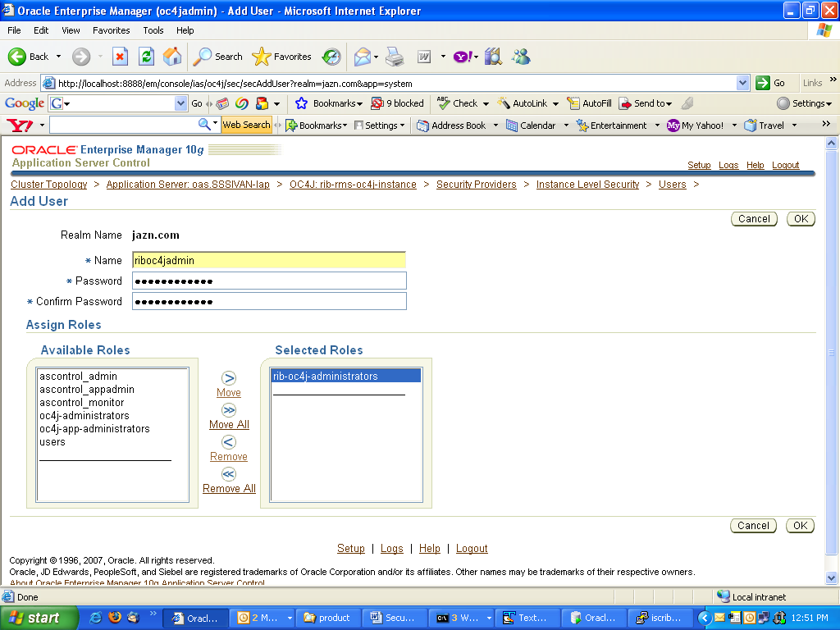Screen dimensions: 840x630
Task: Click the Forward arrow icon
Action: (x=81, y=57)
